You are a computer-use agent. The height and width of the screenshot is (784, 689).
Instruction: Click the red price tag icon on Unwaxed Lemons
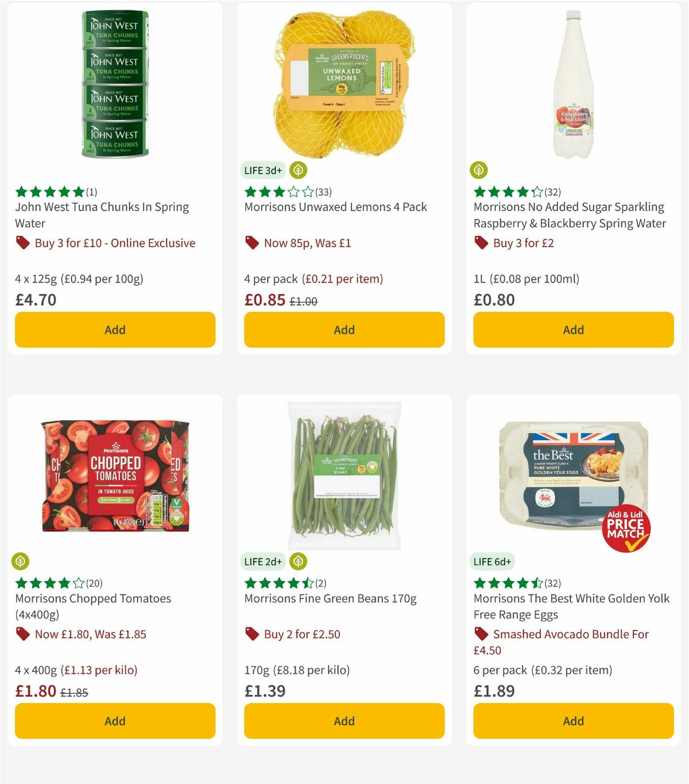tap(252, 243)
